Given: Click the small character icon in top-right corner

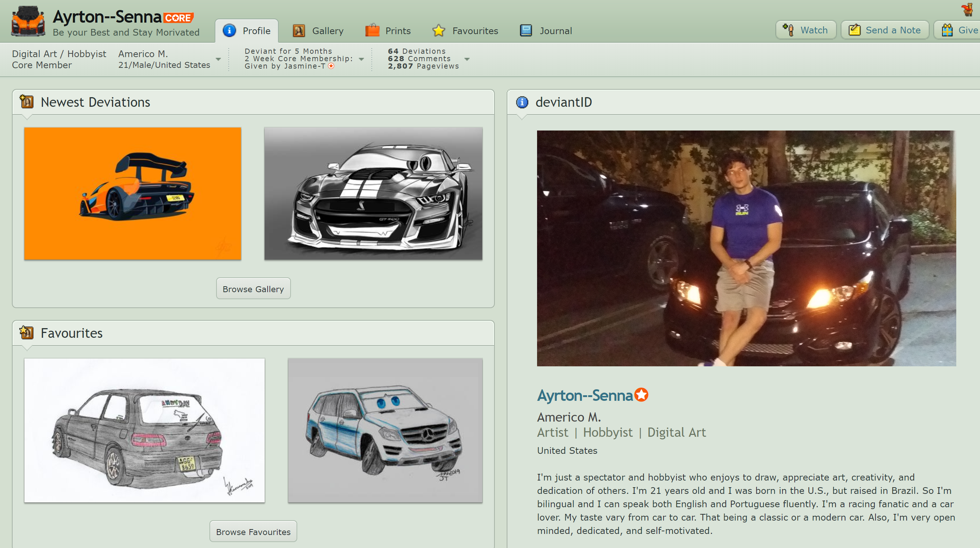Looking at the screenshot, I should (x=967, y=9).
